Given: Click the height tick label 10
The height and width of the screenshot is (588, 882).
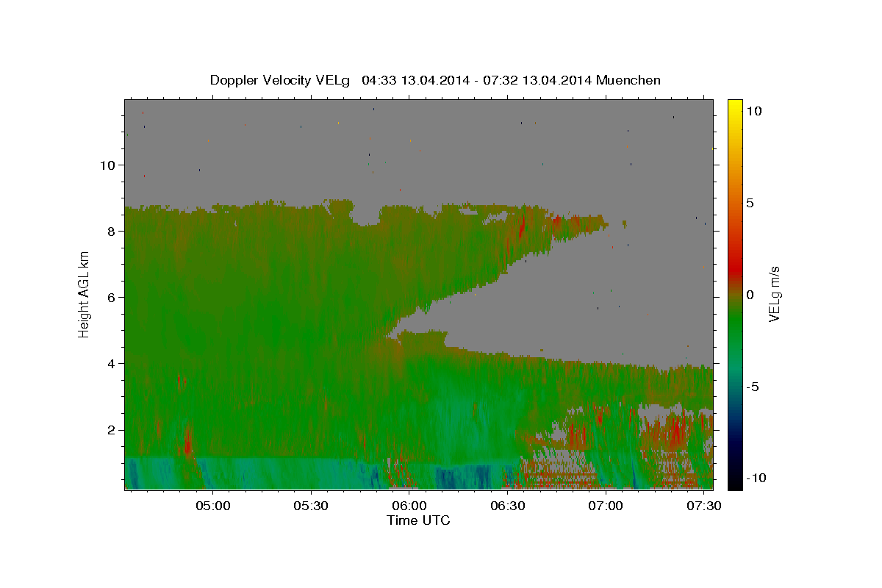Looking at the screenshot, I should tap(107, 165).
